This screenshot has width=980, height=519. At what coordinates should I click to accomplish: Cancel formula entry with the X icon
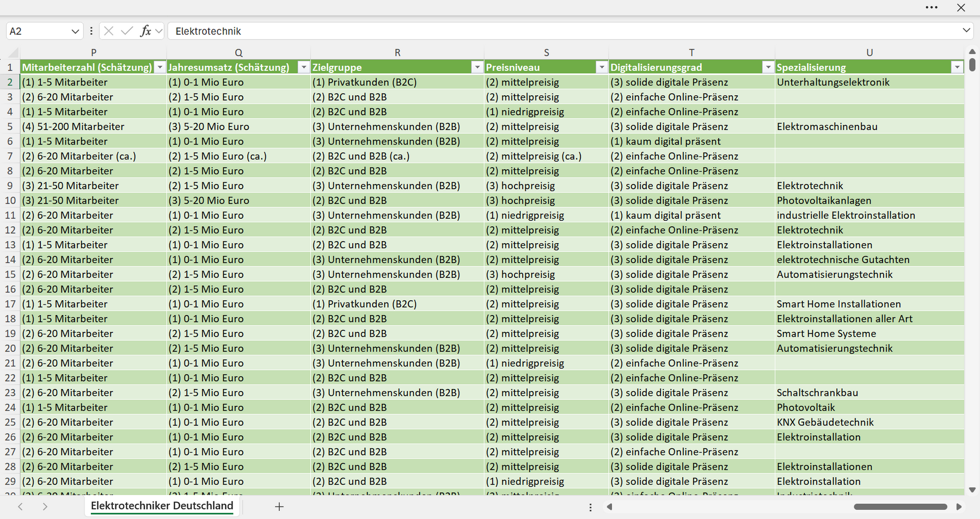pos(109,31)
